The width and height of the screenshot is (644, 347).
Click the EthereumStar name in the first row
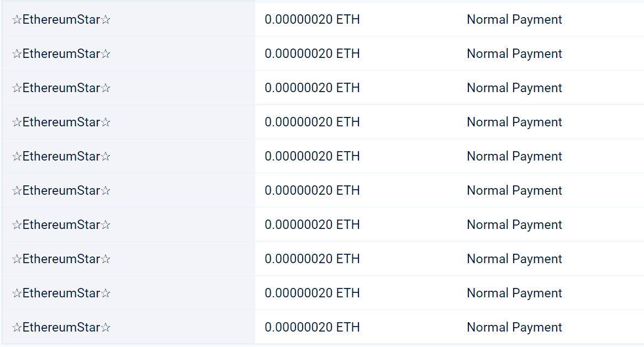[61, 20]
